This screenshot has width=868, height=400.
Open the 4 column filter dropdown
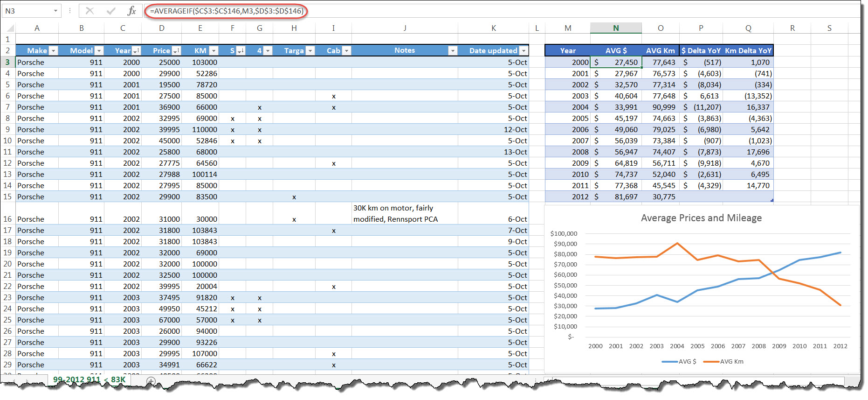268,50
